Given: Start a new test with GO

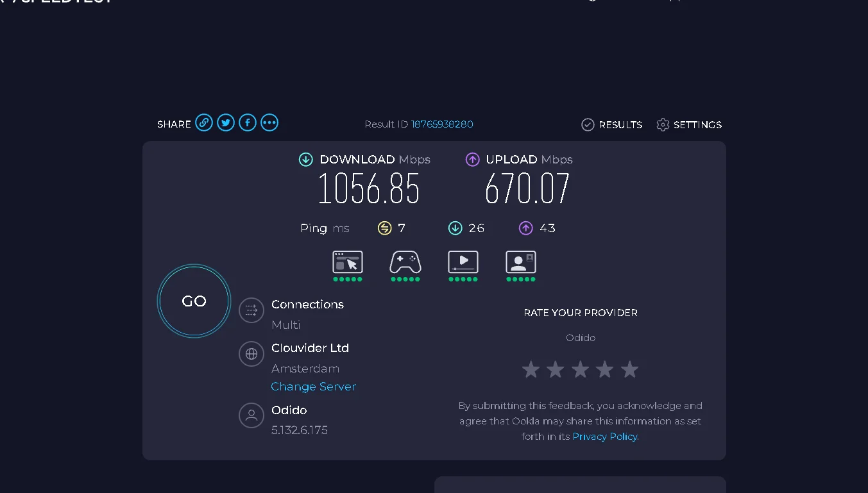Looking at the screenshot, I should tap(194, 301).
